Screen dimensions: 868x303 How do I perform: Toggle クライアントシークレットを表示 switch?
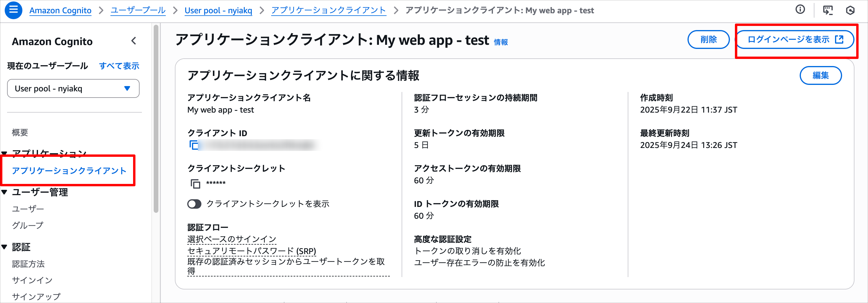click(x=194, y=204)
